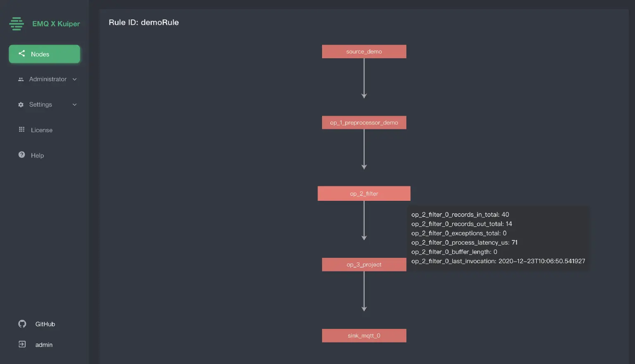Select the op_3_project node
This screenshot has width=635, height=364.
click(364, 265)
